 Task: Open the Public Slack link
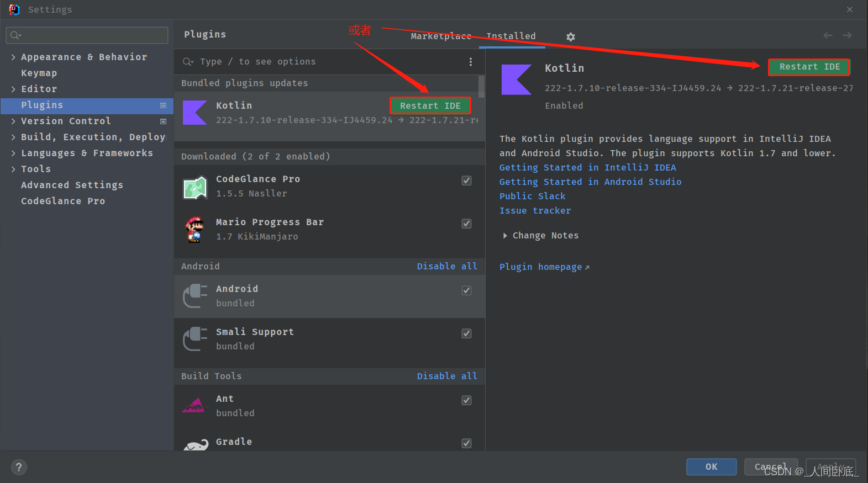point(533,197)
